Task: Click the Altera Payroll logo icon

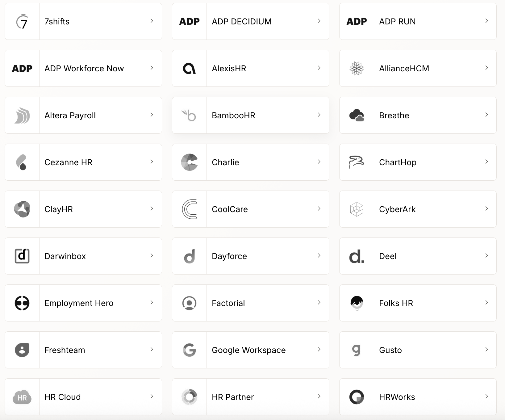Action: click(x=22, y=115)
